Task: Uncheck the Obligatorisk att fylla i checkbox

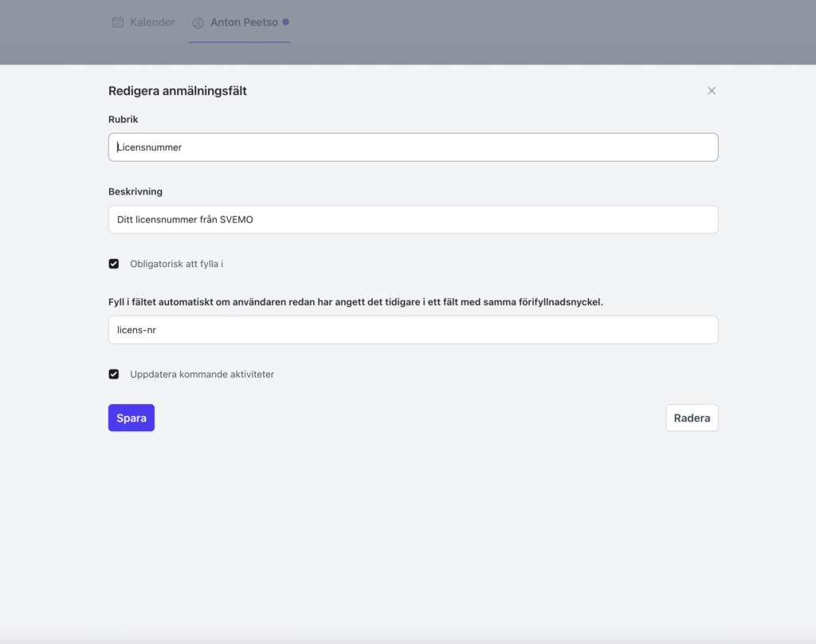Action: tap(114, 264)
